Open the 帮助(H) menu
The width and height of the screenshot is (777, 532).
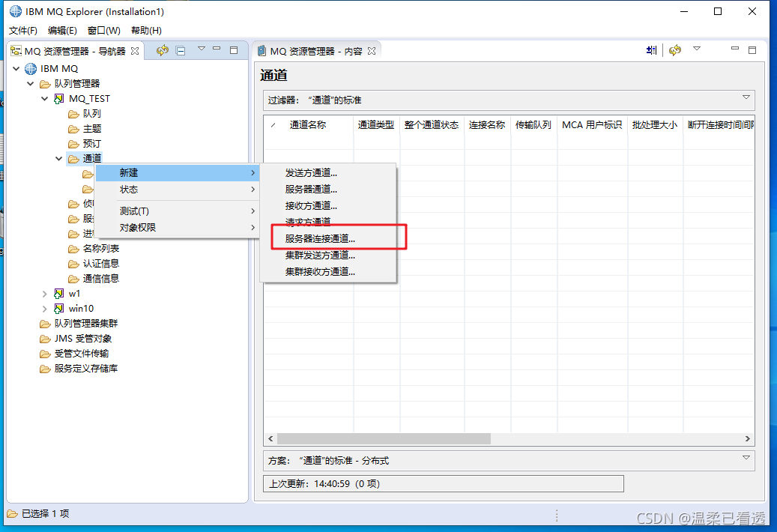click(146, 30)
